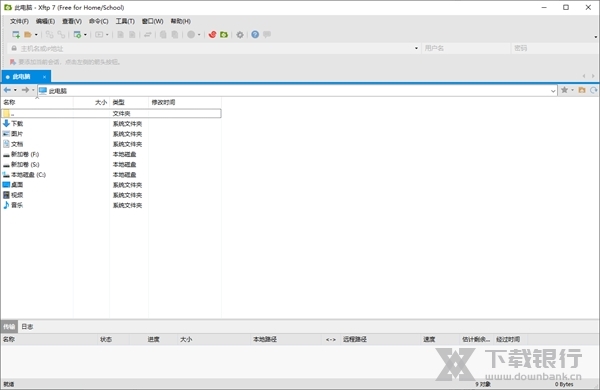
Task: Click the greyed Connect link icon
Action: coord(49,34)
